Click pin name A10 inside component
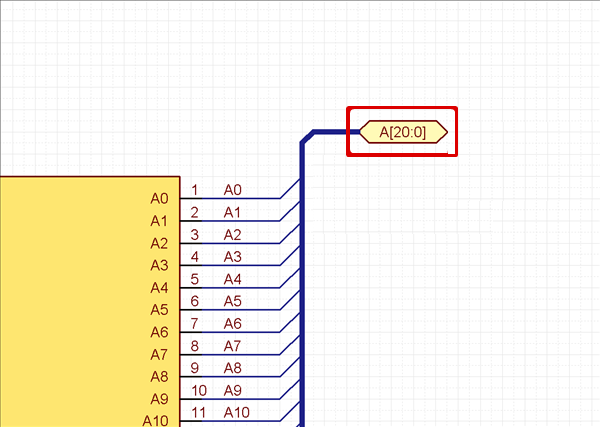The height and width of the screenshot is (427, 600). (155, 421)
